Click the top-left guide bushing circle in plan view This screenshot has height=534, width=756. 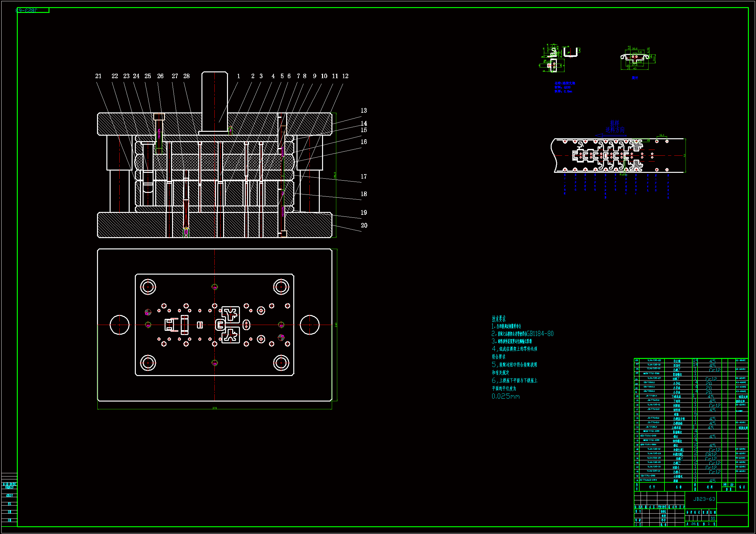[148, 287]
